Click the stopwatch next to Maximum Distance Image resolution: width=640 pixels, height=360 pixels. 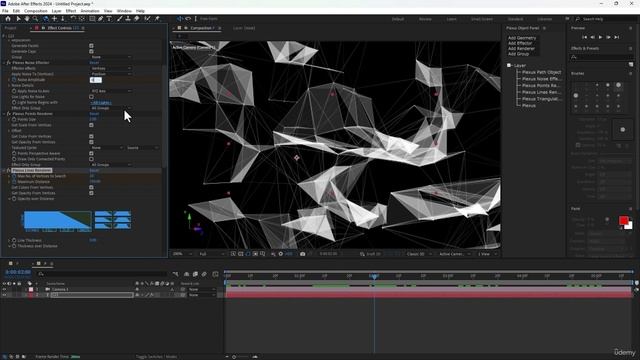[x=14, y=182]
